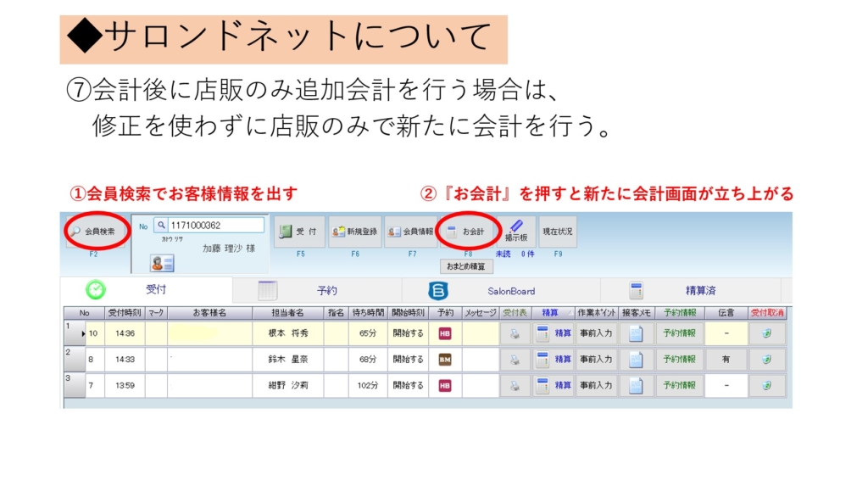Sort by the 精算 column header
Image resolution: width=868 pixels, height=486 pixels.
click(x=553, y=313)
